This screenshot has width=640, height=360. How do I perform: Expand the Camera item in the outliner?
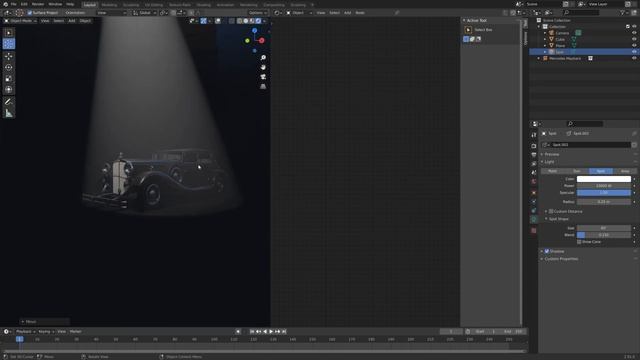(545, 33)
